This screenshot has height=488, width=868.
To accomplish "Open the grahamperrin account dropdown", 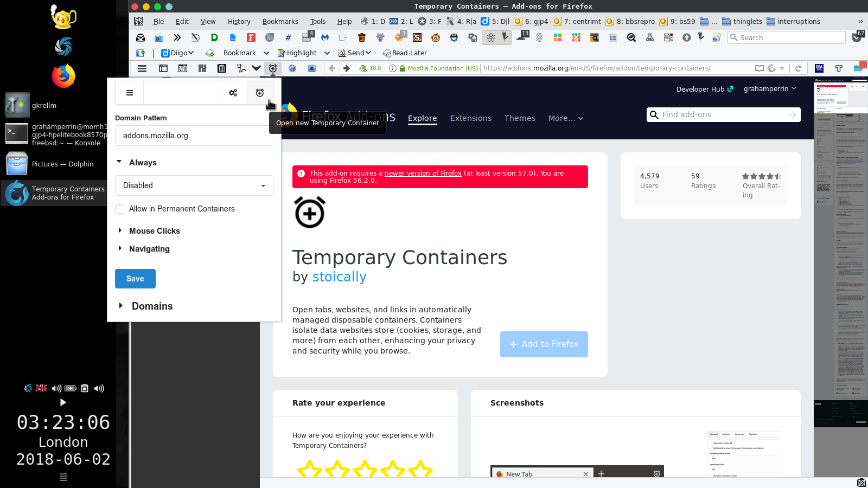I will pos(770,89).
